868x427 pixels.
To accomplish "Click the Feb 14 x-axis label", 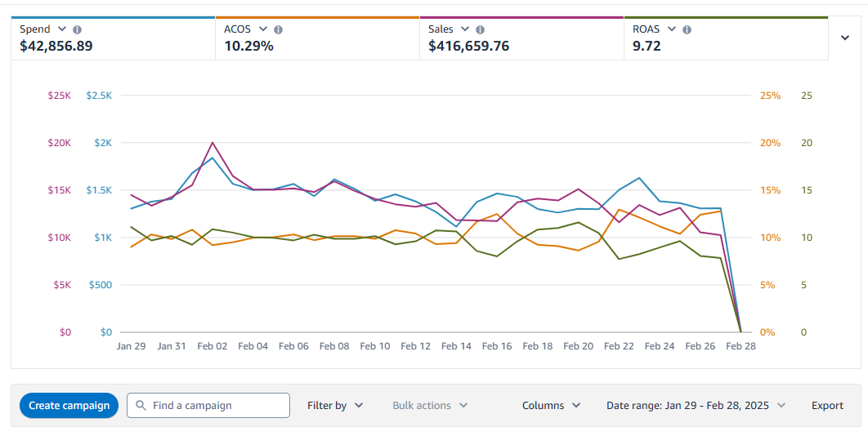I will (x=456, y=346).
